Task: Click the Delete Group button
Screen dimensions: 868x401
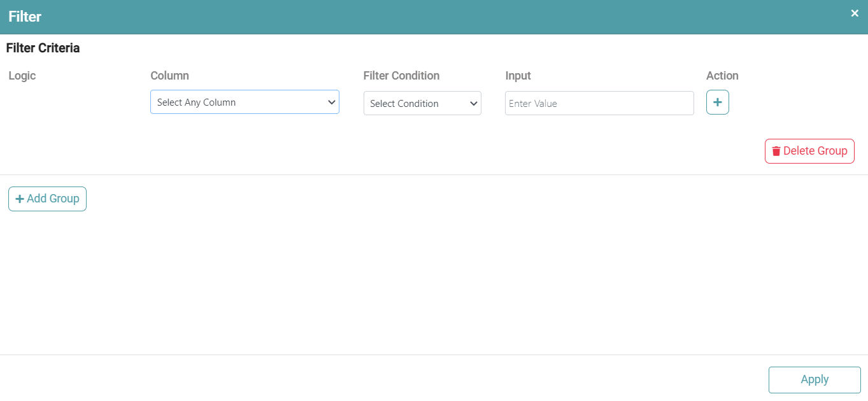Action: [x=809, y=151]
